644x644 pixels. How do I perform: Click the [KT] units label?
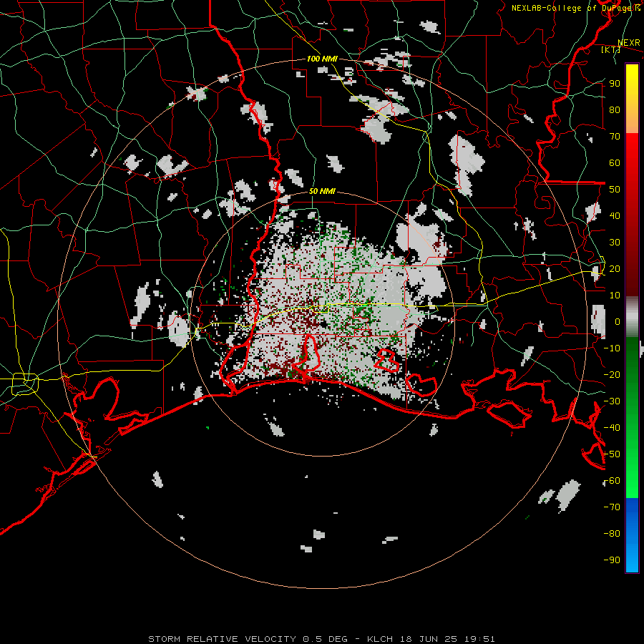tap(610, 49)
